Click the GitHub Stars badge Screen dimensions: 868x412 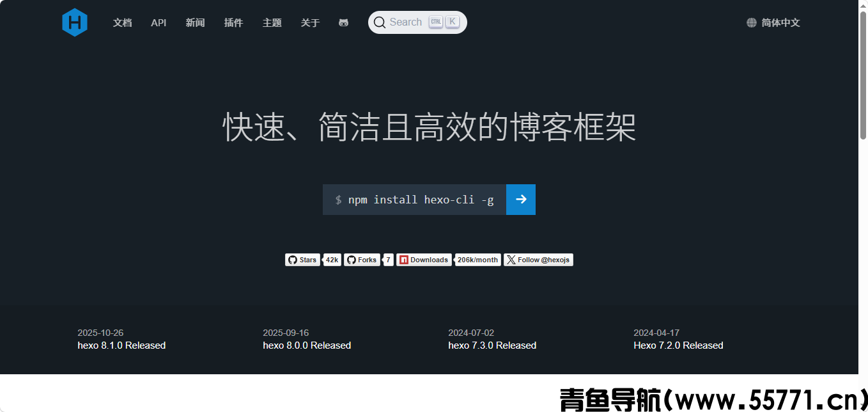click(302, 260)
